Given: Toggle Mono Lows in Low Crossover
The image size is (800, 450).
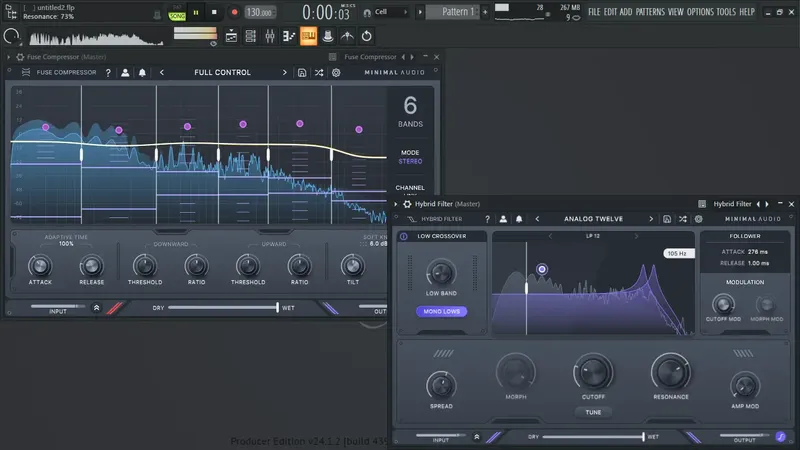Looking at the screenshot, I should point(441,311).
